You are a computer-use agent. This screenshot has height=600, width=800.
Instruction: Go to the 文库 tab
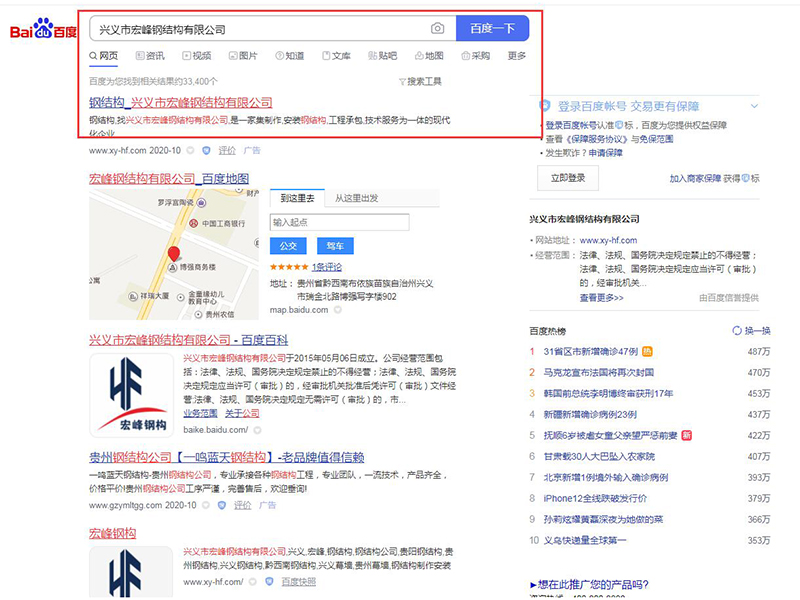click(x=336, y=56)
